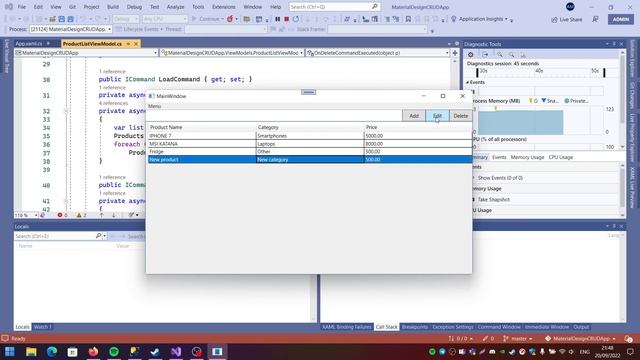The image size is (640, 360).
Task: Click Diagnostic Tools zoom in icon
Action: point(500,54)
